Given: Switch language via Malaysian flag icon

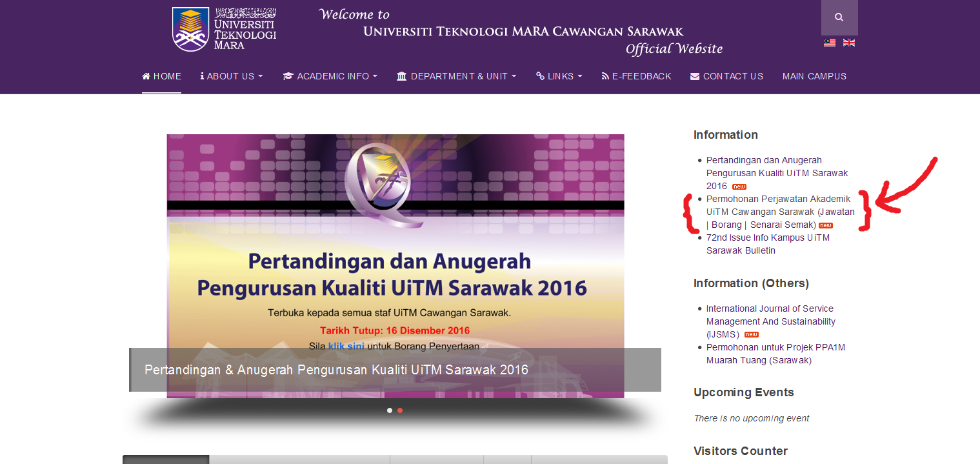Looking at the screenshot, I should pyautogui.click(x=830, y=43).
